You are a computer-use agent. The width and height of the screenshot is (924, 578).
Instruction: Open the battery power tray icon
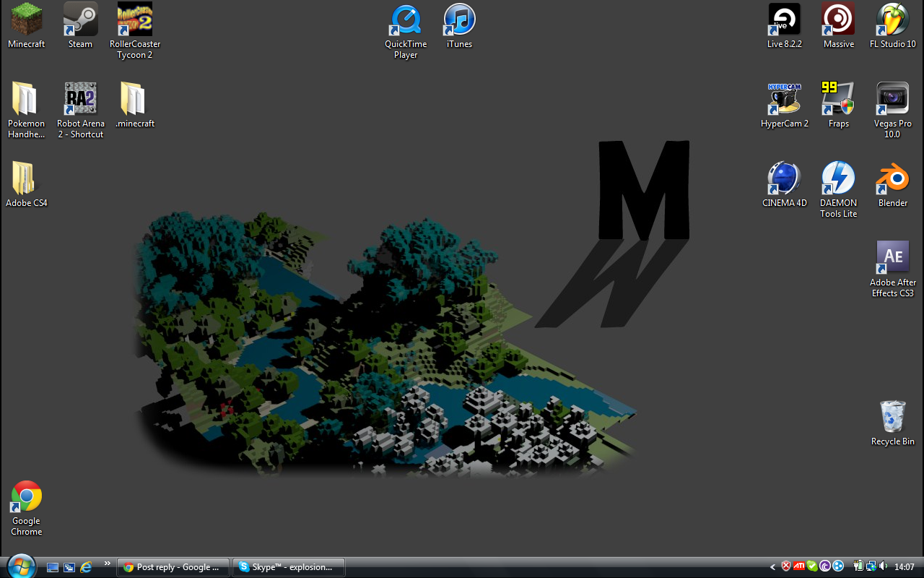(x=859, y=566)
